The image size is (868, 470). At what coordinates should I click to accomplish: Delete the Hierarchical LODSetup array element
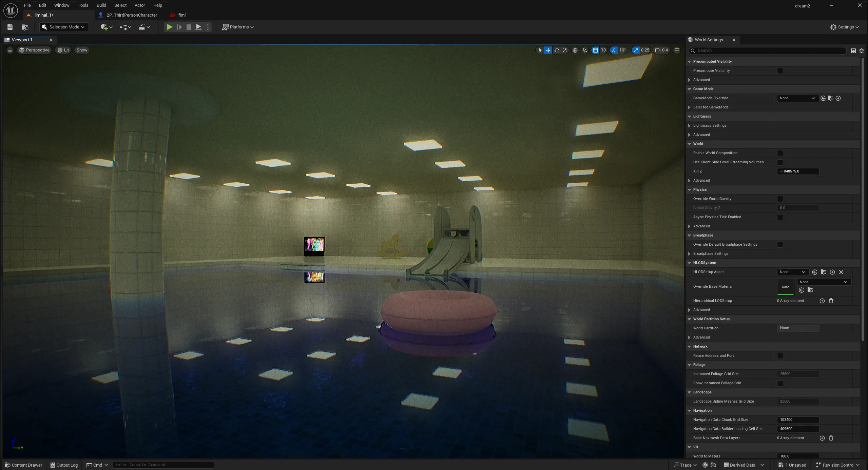point(831,301)
